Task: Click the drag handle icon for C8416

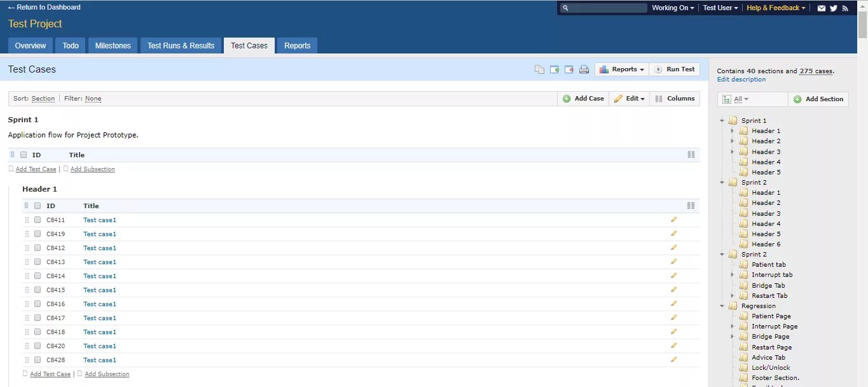Action: [27, 304]
